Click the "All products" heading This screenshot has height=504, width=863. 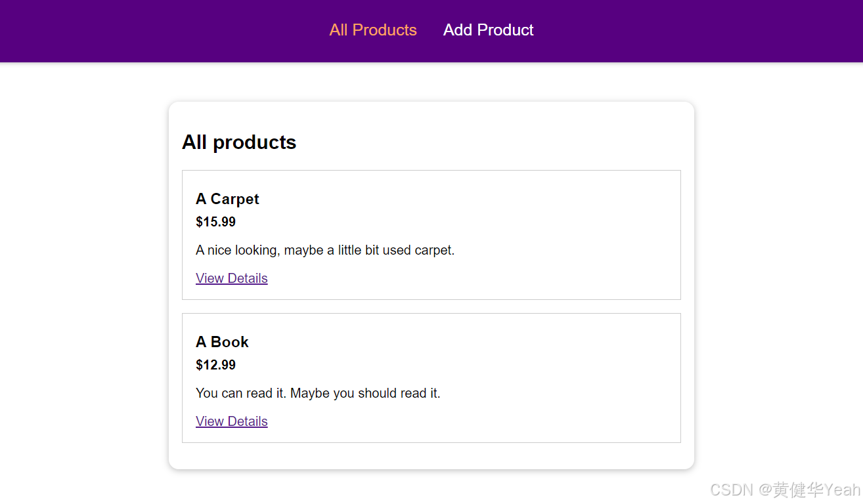point(239,142)
